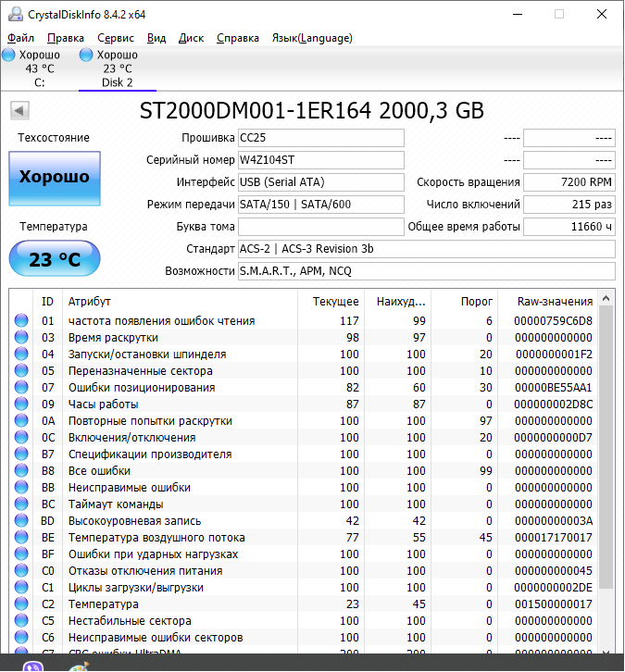Screen dimensions: 625x672
Task: Select the Disk 2 status orb
Action: coord(86,56)
